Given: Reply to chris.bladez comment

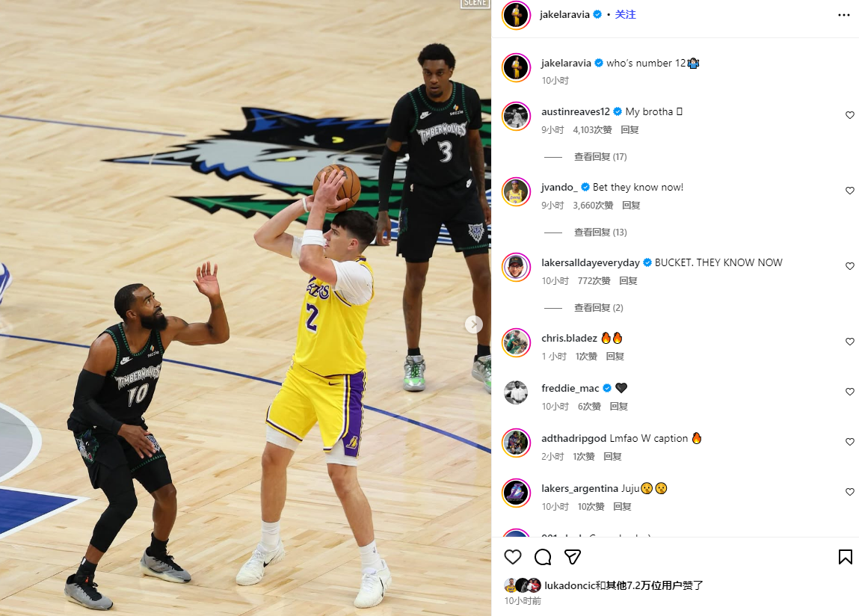Looking at the screenshot, I should click(615, 357).
